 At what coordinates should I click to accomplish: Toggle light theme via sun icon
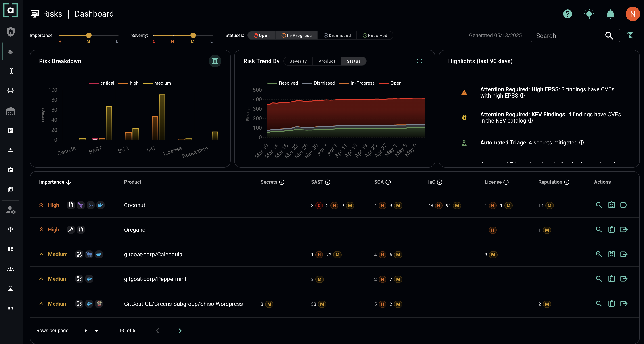click(x=589, y=14)
